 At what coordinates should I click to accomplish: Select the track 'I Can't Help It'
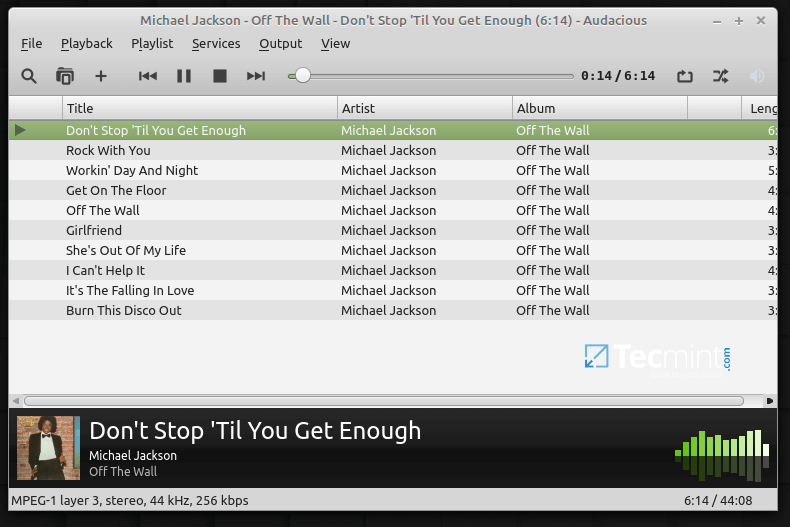(x=393, y=271)
